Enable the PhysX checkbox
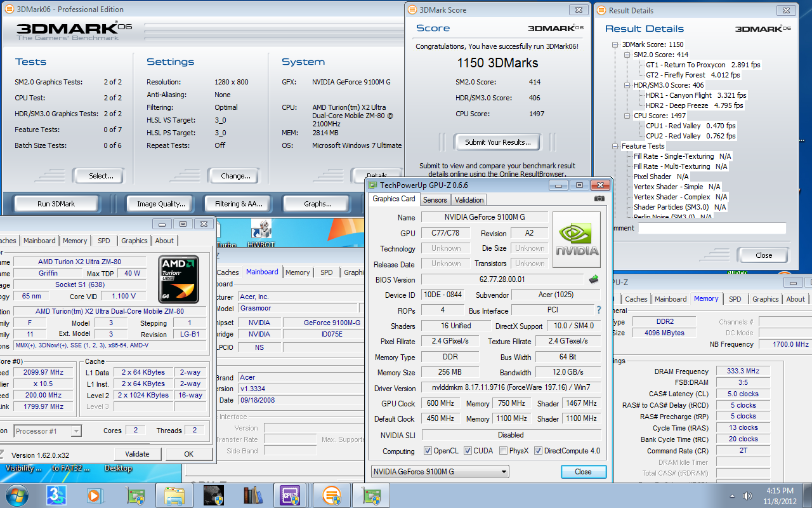 pyautogui.click(x=503, y=451)
